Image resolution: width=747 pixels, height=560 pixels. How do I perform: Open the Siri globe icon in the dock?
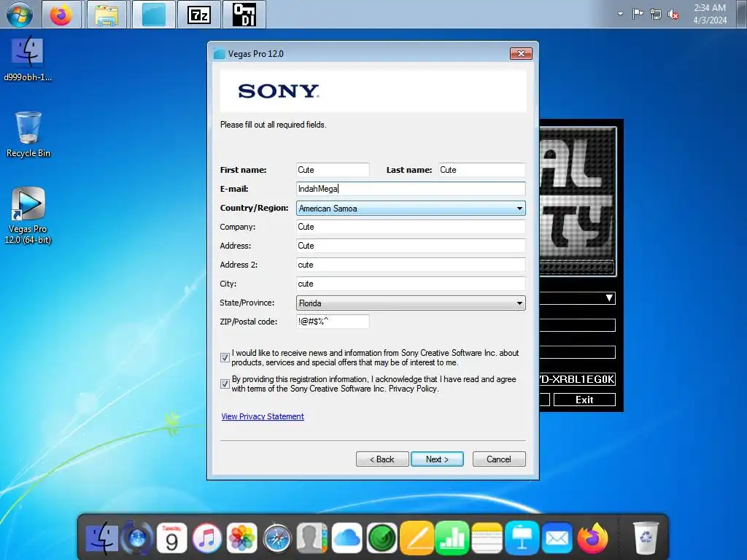coord(136,539)
